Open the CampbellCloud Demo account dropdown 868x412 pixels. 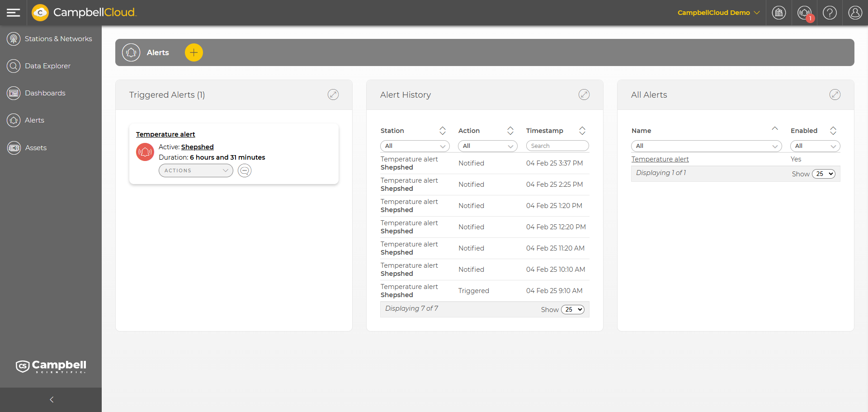click(718, 13)
